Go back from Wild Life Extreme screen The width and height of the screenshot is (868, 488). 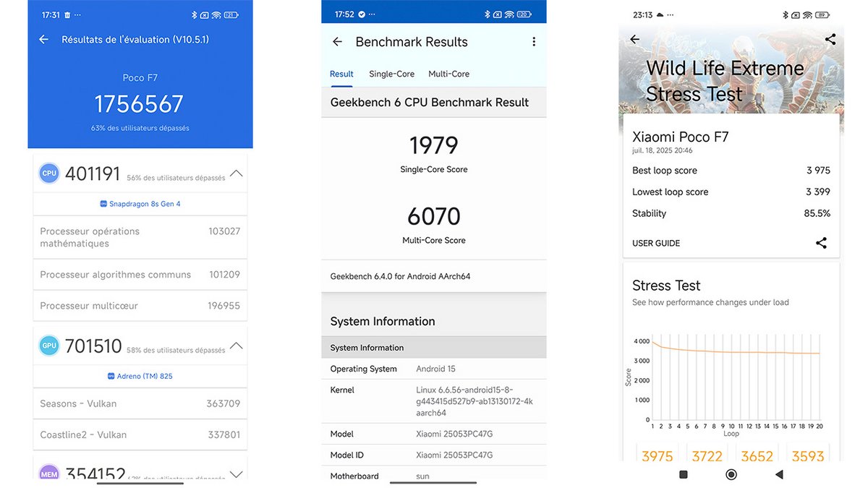pos(634,40)
